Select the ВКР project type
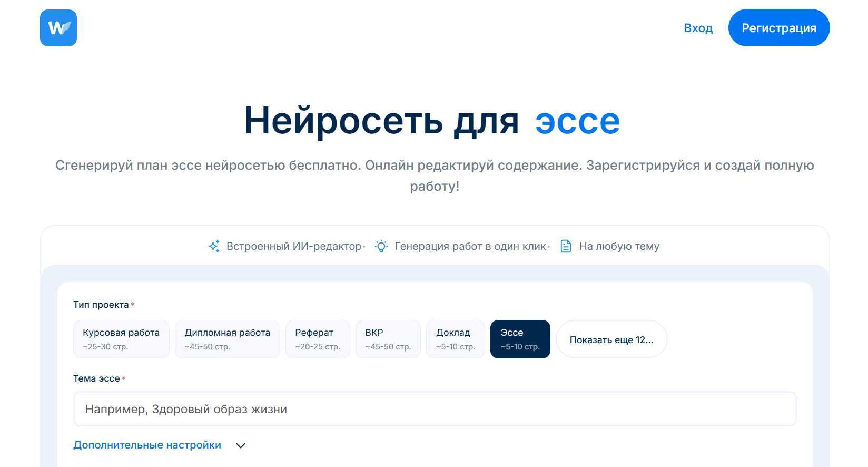The width and height of the screenshot is (868, 467). 388,339
